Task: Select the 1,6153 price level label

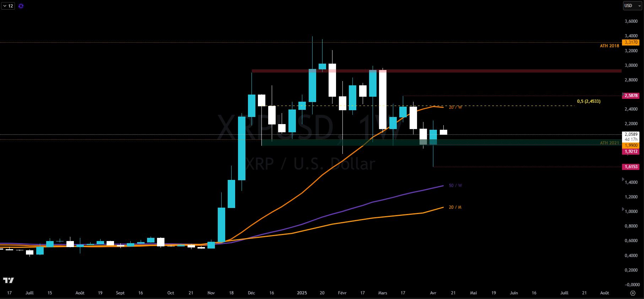Action: pyautogui.click(x=631, y=167)
